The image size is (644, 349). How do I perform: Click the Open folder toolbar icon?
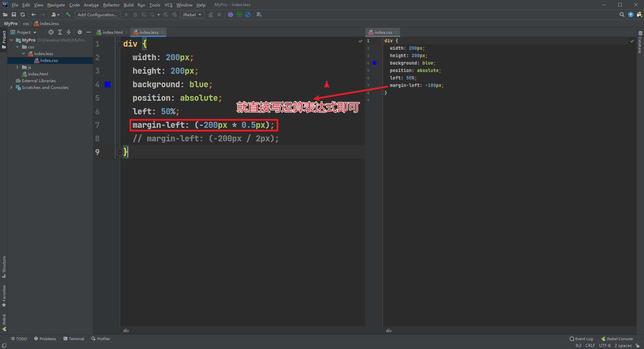click(x=5, y=15)
